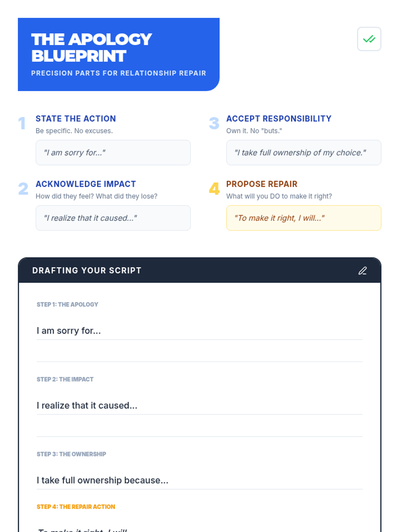This screenshot has height=532, width=399.
Task: Click the large number 3 step marker
Action: (x=214, y=123)
